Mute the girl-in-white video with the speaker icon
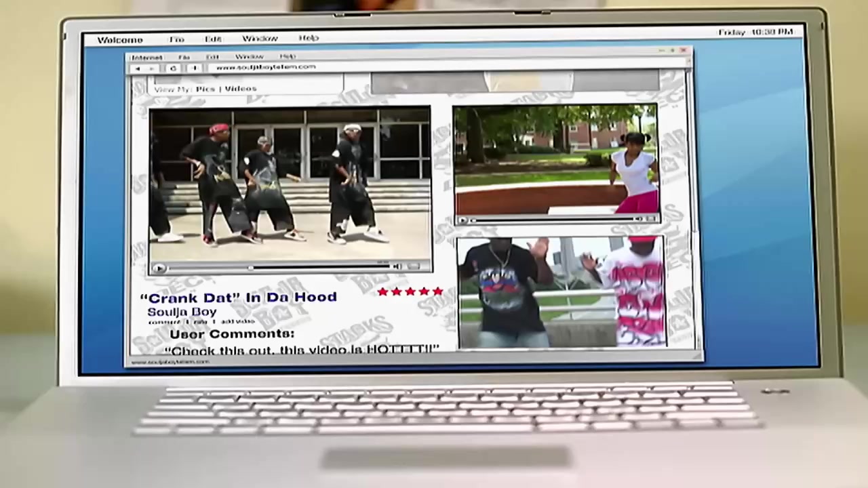 [639, 219]
